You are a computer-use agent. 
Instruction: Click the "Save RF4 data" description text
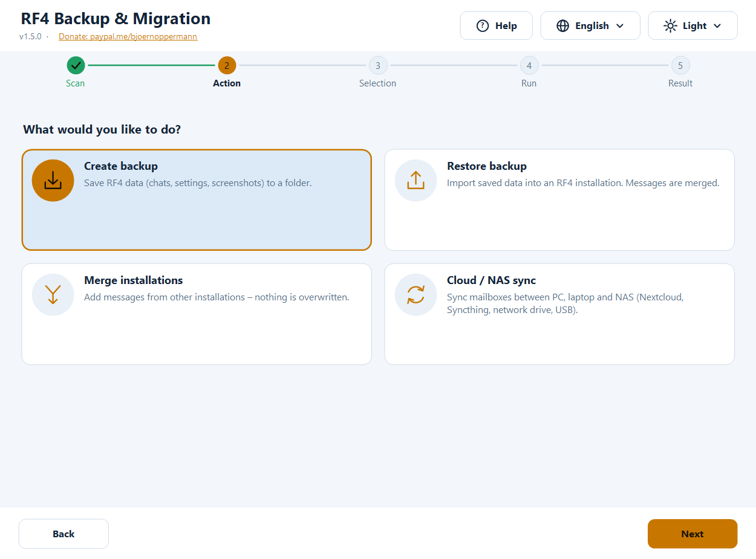[x=198, y=183]
